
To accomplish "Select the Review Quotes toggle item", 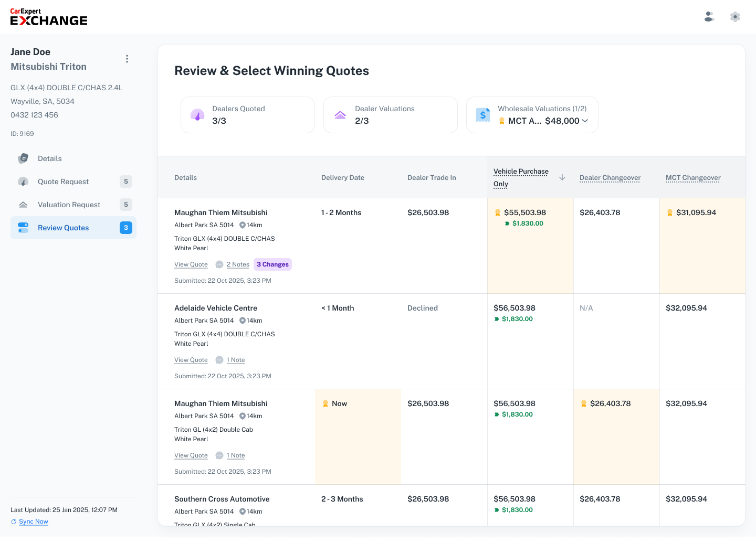I will (x=73, y=228).
